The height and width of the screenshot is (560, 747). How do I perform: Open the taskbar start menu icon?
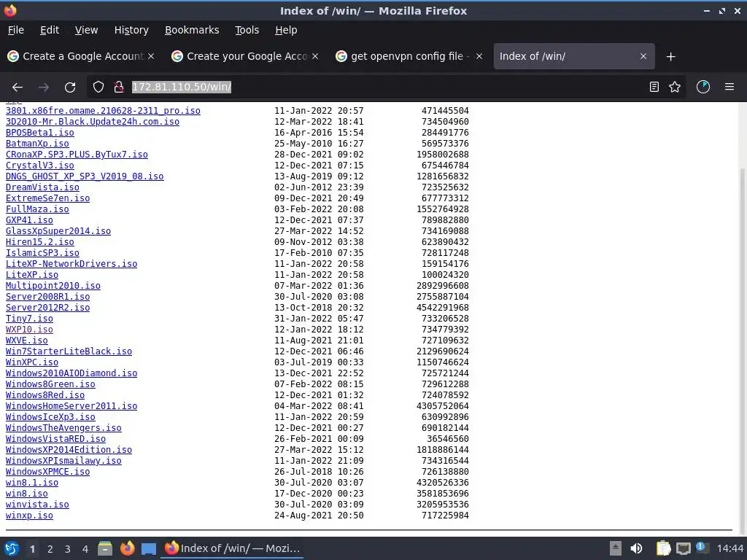(x=12, y=548)
